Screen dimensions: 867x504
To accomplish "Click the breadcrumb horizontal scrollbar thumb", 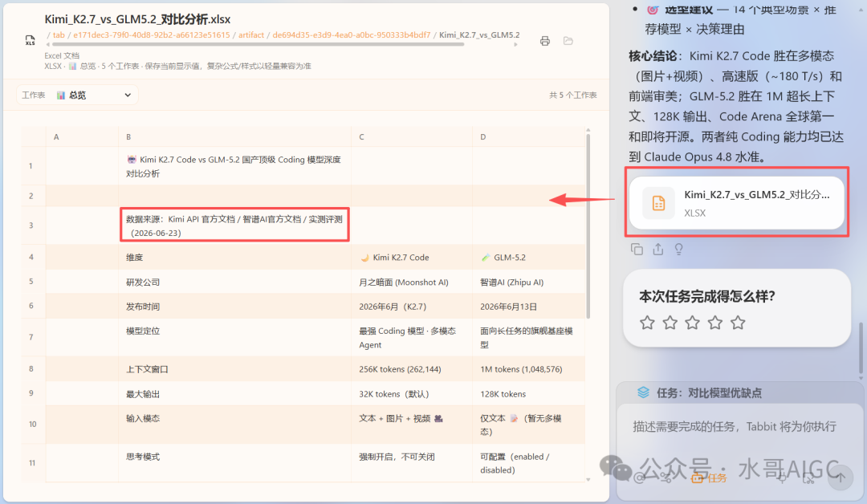I will click(257, 44).
